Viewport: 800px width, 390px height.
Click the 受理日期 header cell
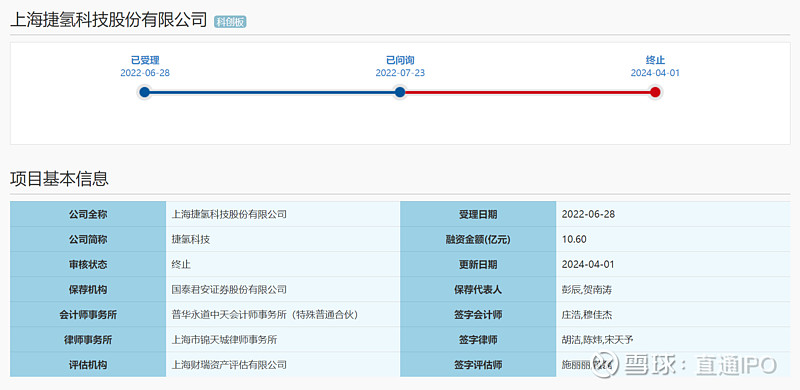478,214
